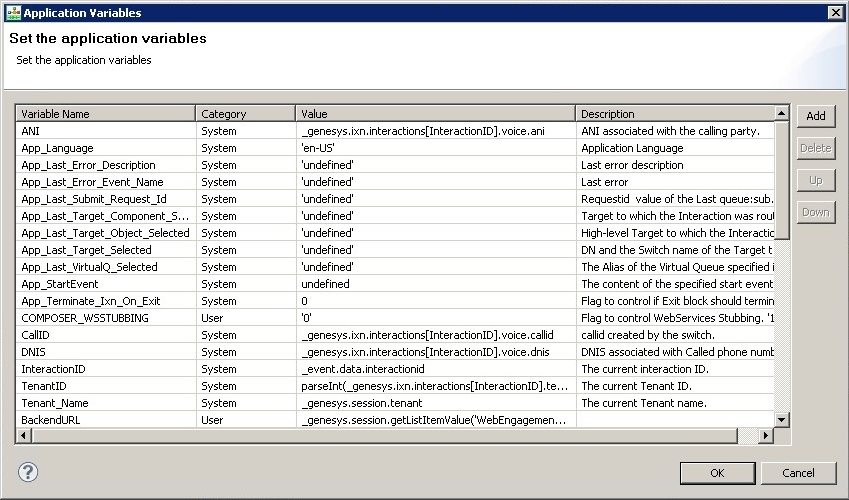Sort by the Variable Name column header
The width and height of the screenshot is (849, 500).
(104, 114)
